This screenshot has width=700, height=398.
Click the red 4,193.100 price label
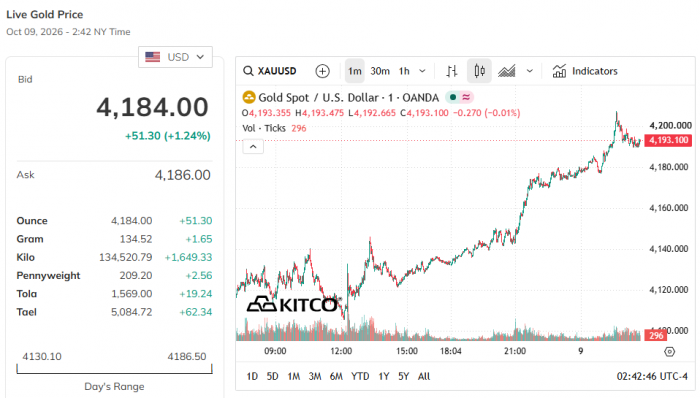(x=668, y=140)
